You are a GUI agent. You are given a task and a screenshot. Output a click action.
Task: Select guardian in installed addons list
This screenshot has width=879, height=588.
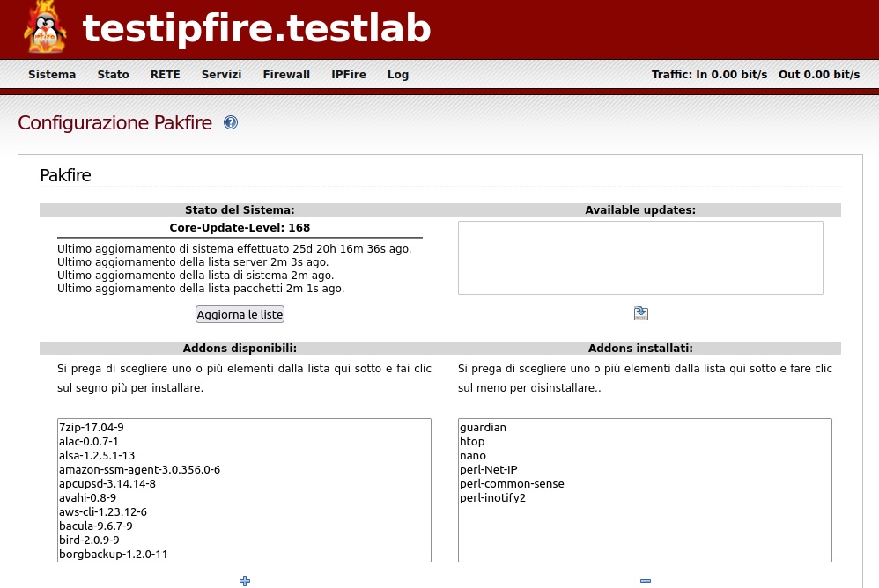(645, 427)
